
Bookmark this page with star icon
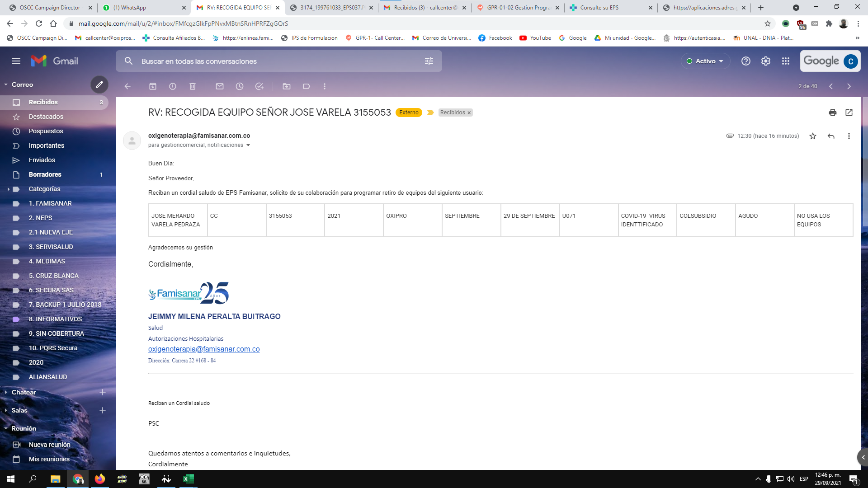point(768,23)
